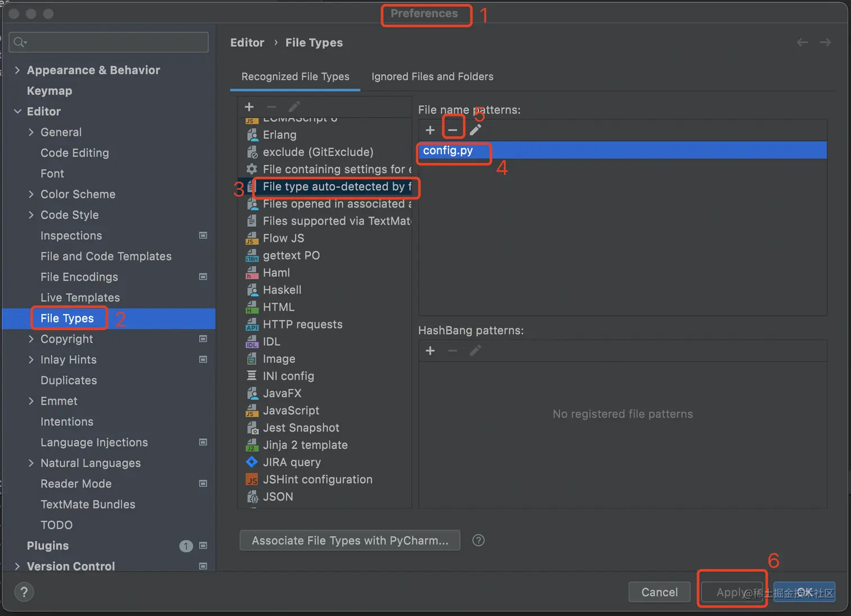The image size is (851, 616).
Task: Click Associate File Types with PyCharm button
Action: point(350,541)
